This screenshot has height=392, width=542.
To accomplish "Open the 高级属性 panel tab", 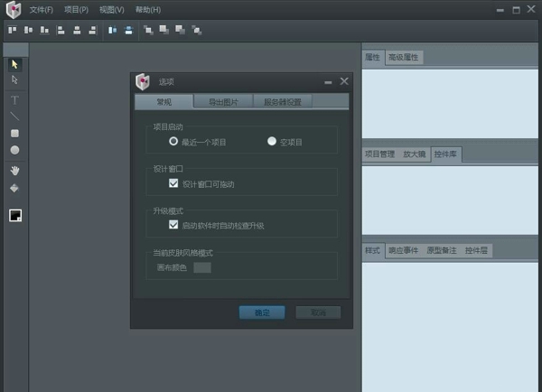I will (x=403, y=57).
